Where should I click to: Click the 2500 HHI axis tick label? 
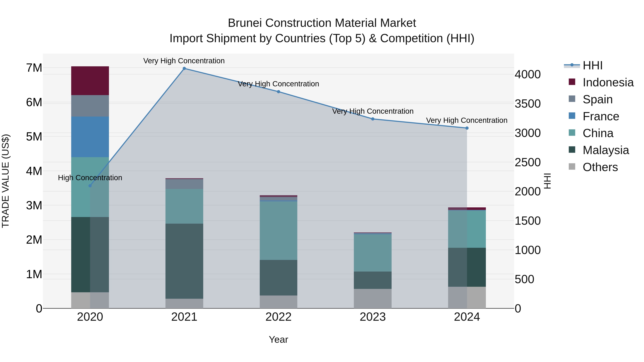(528, 162)
